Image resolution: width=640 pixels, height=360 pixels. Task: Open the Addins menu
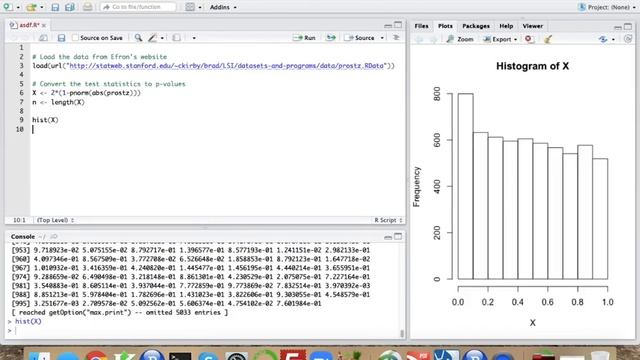pyautogui.click(x=223, y=7)
